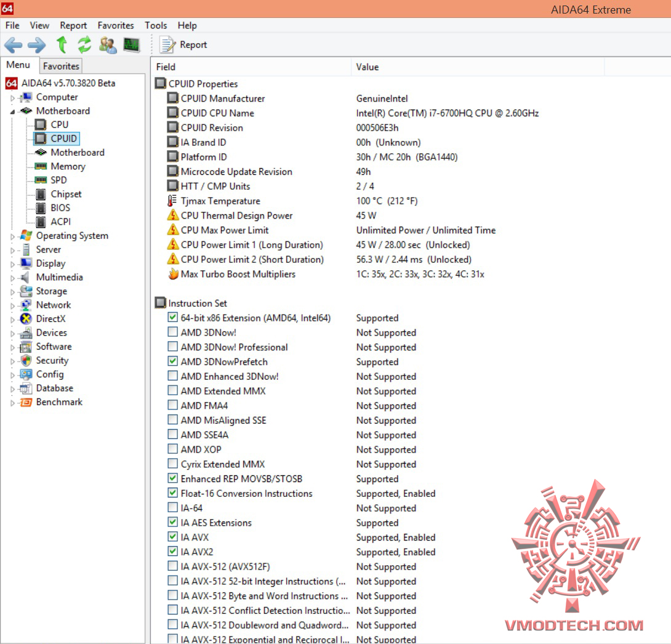Click the Value column header

pyautogui.click(x=478, y=66)
